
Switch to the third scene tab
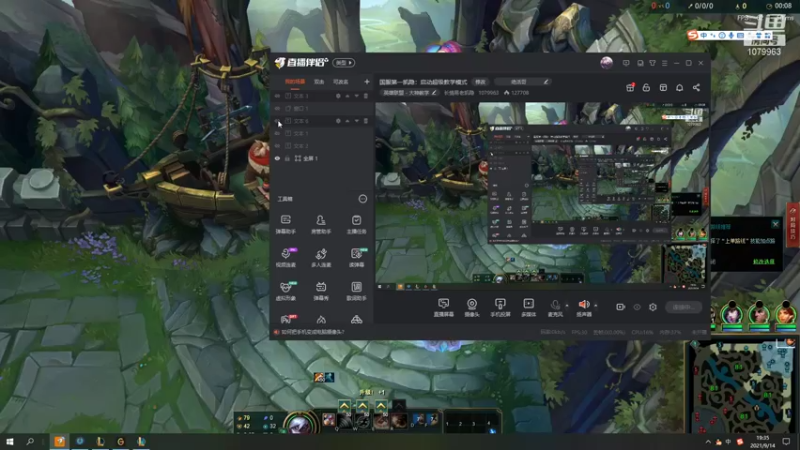(340, 82)
